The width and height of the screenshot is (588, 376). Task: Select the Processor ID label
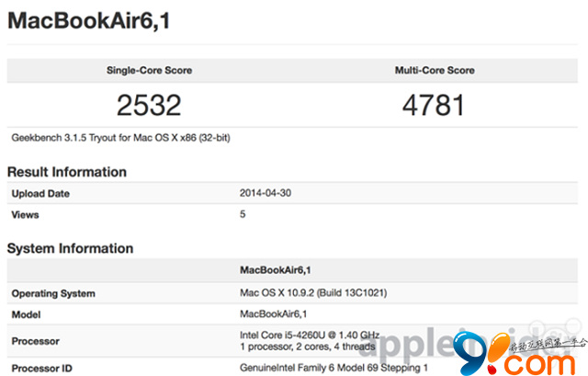(x=41, y=369)
